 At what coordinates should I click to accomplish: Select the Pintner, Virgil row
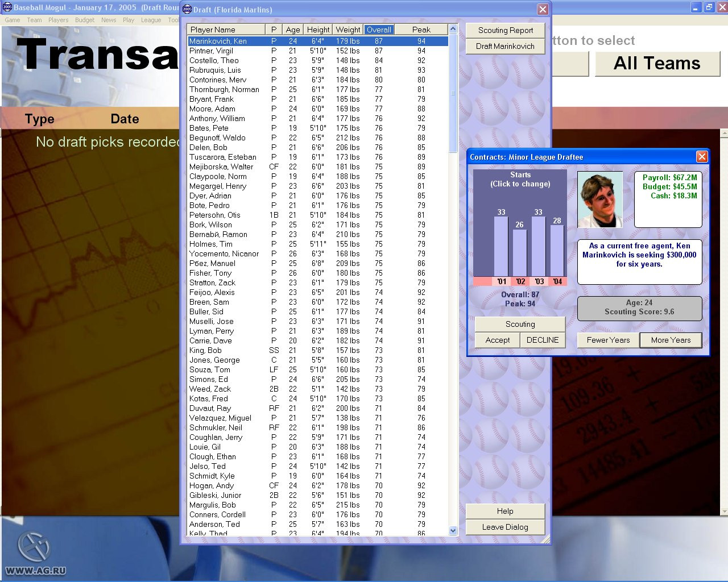[318, 51]
